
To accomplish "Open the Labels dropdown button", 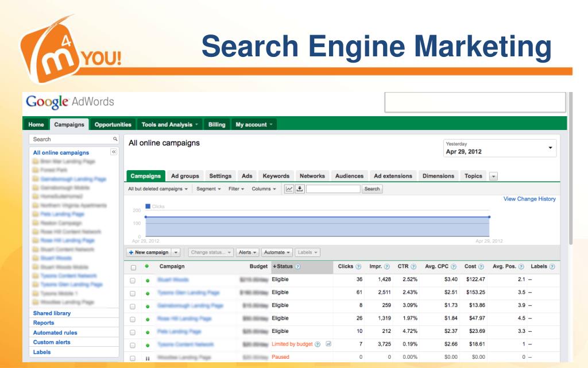I will tap(308, 252).
